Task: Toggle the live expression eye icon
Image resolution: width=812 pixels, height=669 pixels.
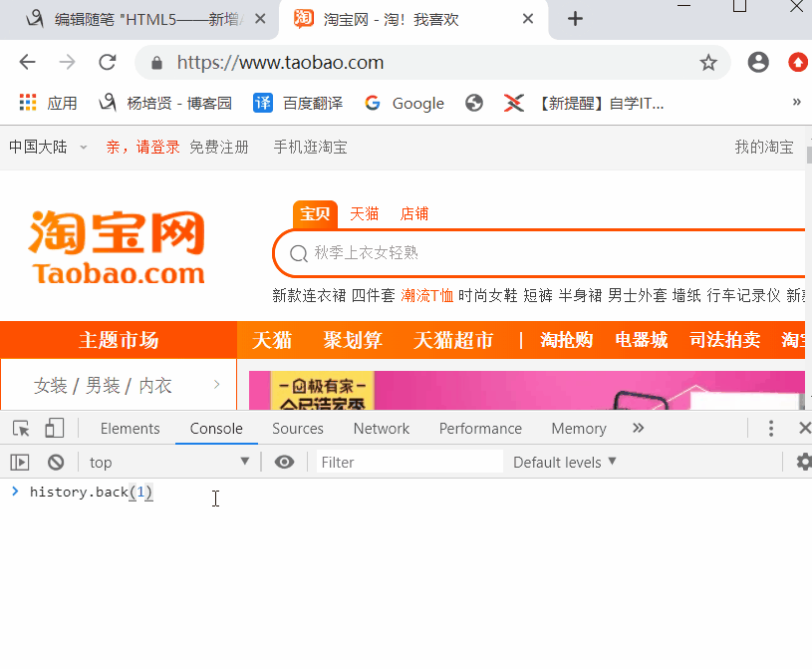Action: click(x=284, y=462)
